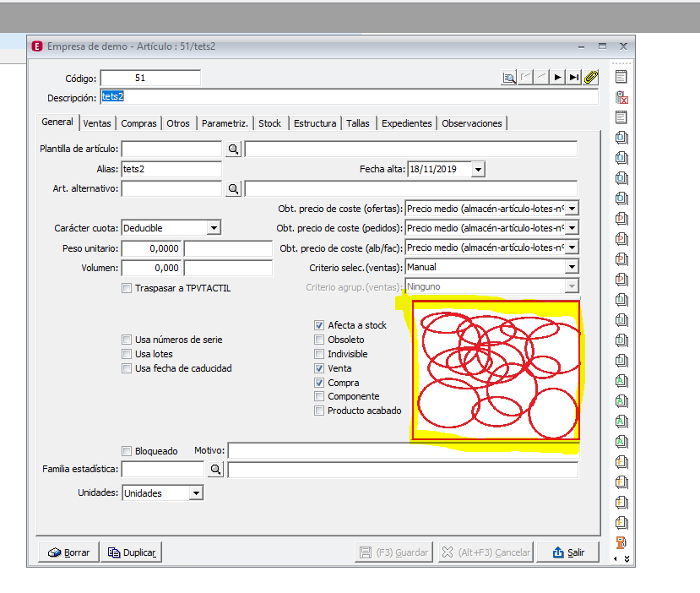
Task: Go to the last record arrow
Action: tap(574, 77)
